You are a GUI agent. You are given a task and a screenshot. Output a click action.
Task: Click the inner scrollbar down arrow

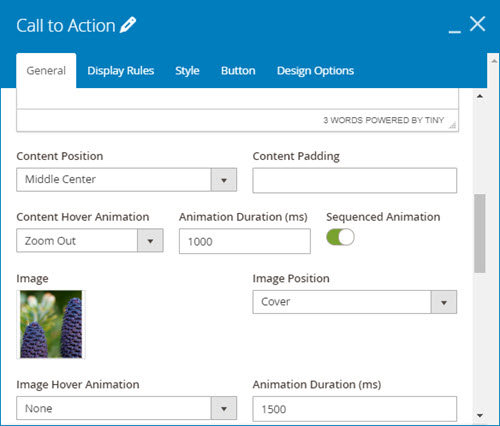[480, 415]
